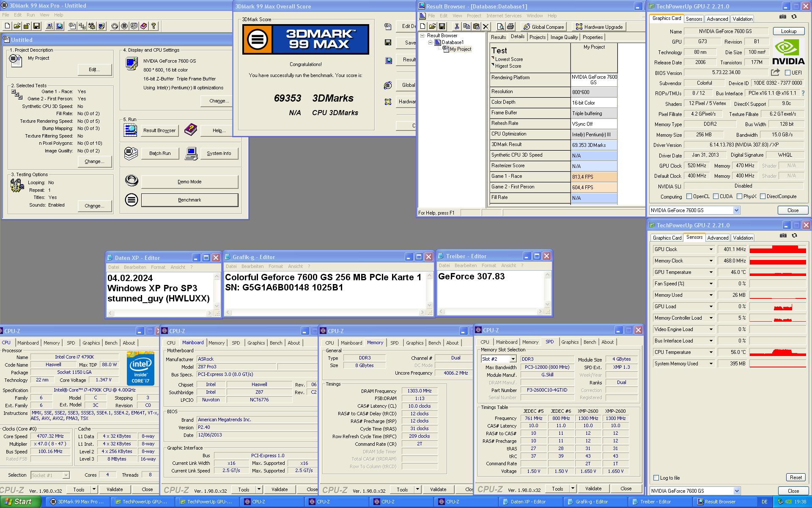Click the refresh icon in upper GPU-Z window
This screenshot has width=812, height=508.
pos(794,17)
